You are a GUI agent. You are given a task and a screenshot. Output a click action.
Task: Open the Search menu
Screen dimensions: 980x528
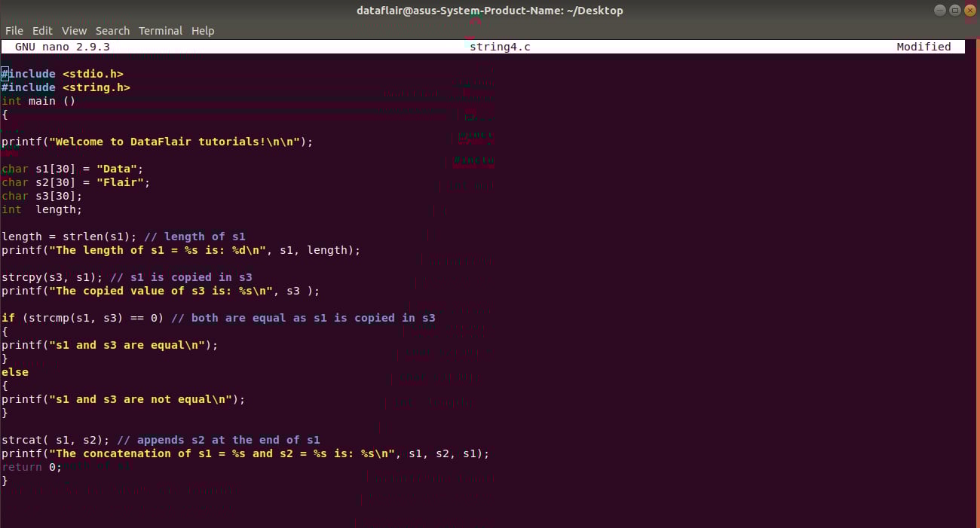pyautogui.click(x=112, y=31)
